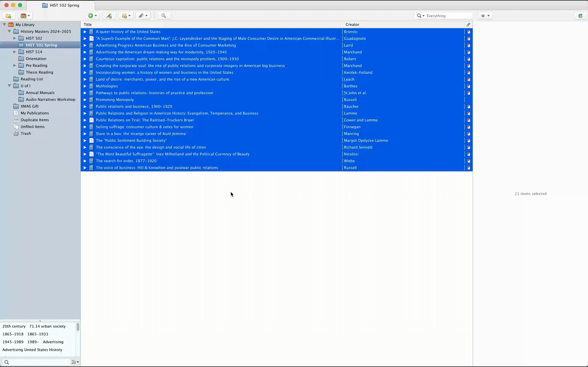Collapse the My Library tree node
The width and height of the screenshot is (588, 367).
tap(4, 24)
